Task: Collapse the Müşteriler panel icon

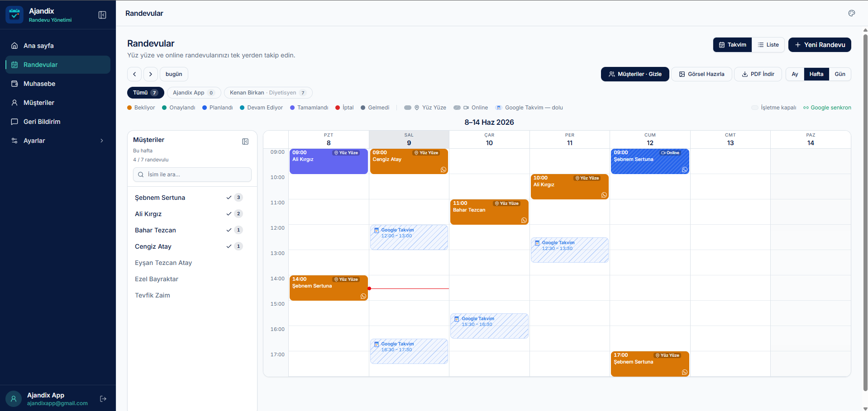Action: pyautogui.click(x=245, y=142)
